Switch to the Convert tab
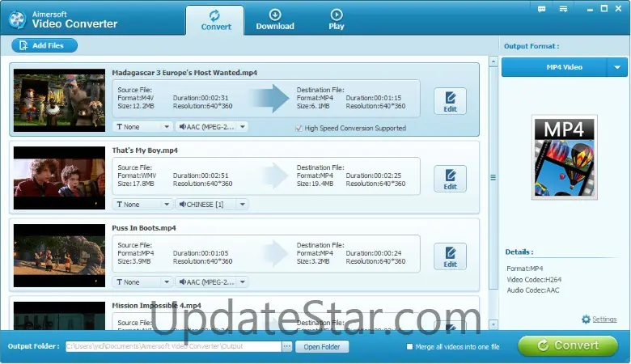 point(215,20)
